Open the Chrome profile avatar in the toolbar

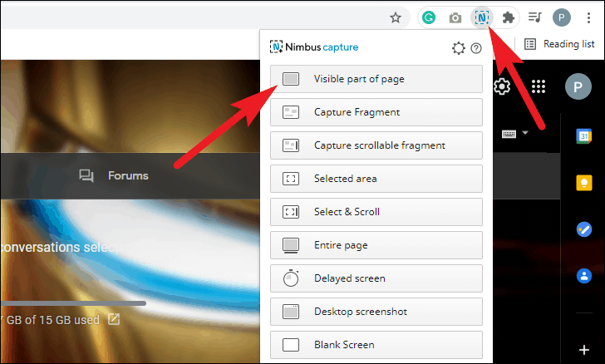pyautogui.click(x=562, y=17)
